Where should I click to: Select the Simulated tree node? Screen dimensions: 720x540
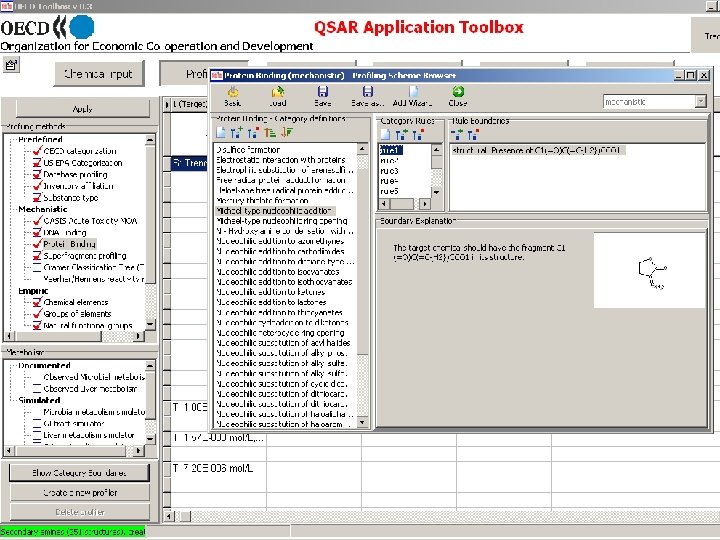[39, 400]
